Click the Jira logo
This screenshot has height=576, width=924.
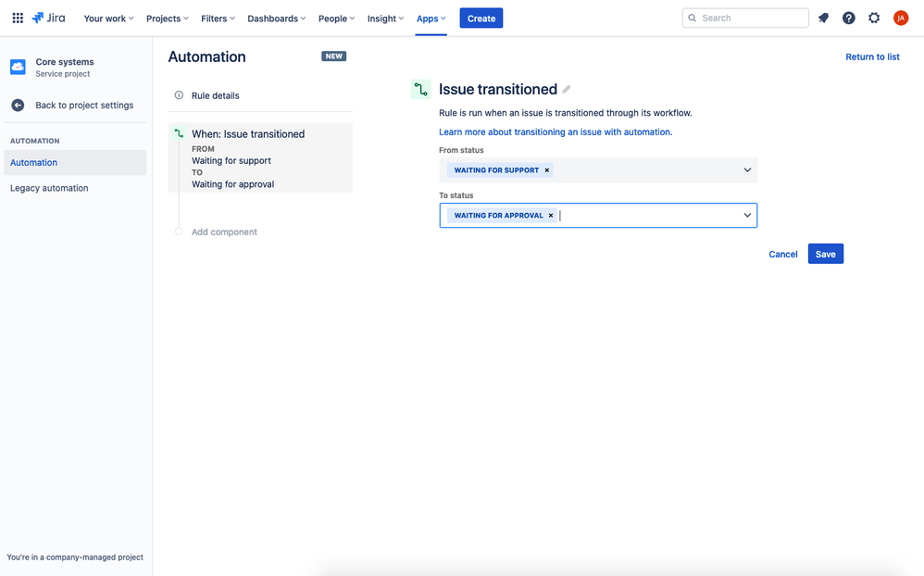(x=49, y=19)
